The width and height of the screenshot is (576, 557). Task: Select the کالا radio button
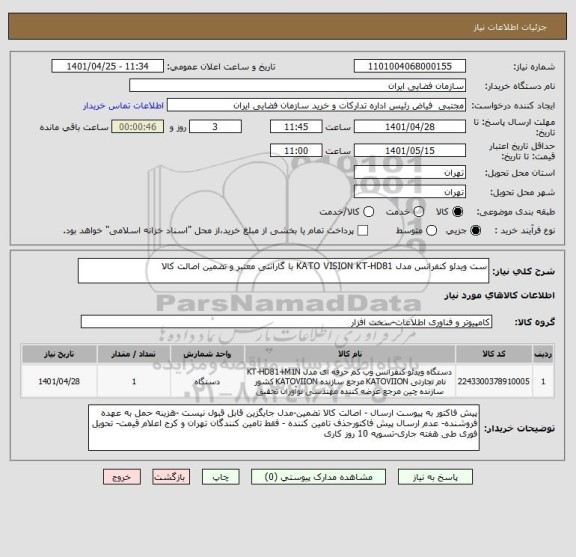coord(458,212)
